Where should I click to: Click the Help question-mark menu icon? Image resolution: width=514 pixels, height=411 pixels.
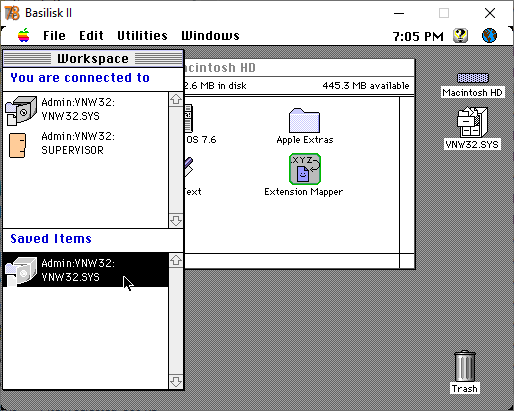[x=460, y=35]
